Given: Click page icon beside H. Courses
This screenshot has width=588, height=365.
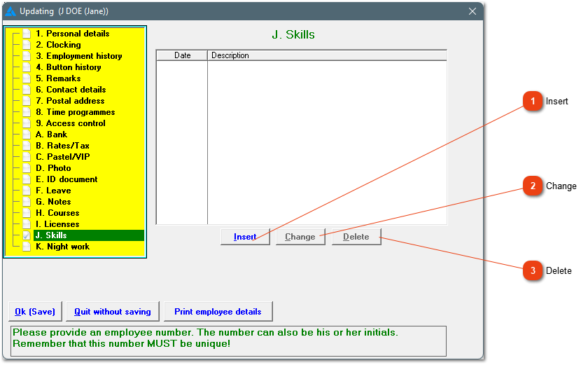Looking at the screenshot, I should [27, 214].
